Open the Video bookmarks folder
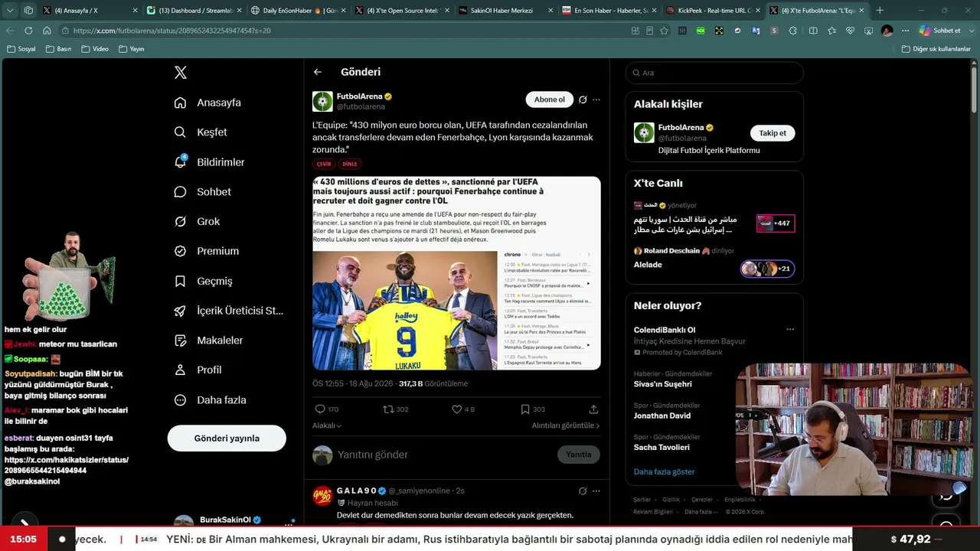This screenshot has width=980, height=551. (x=94, y=49)
